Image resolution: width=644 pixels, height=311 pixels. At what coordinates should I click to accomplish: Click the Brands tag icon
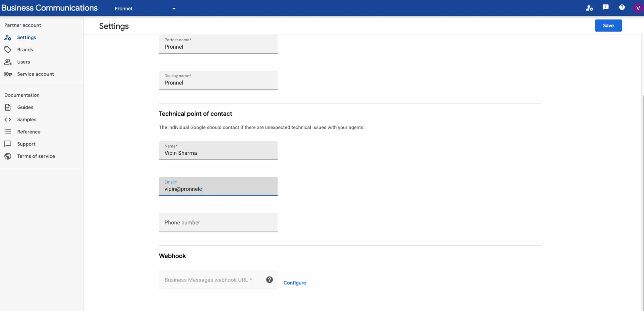8,50
